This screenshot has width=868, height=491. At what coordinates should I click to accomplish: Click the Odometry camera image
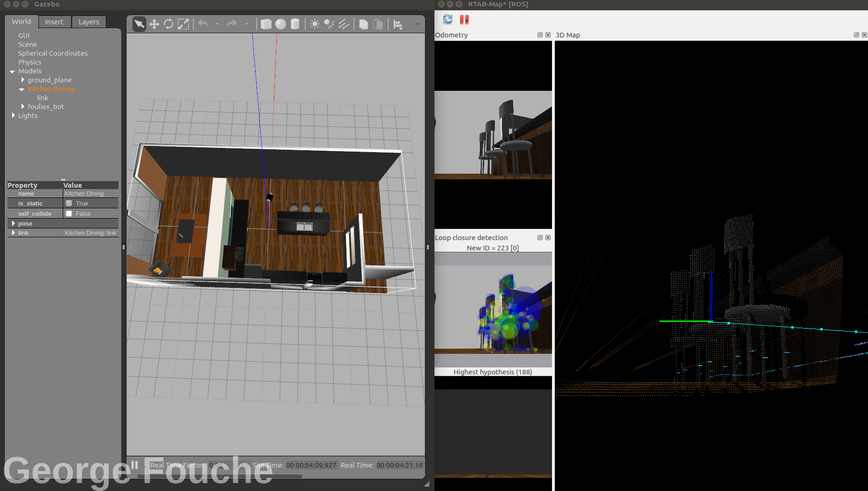pos(493,135)
